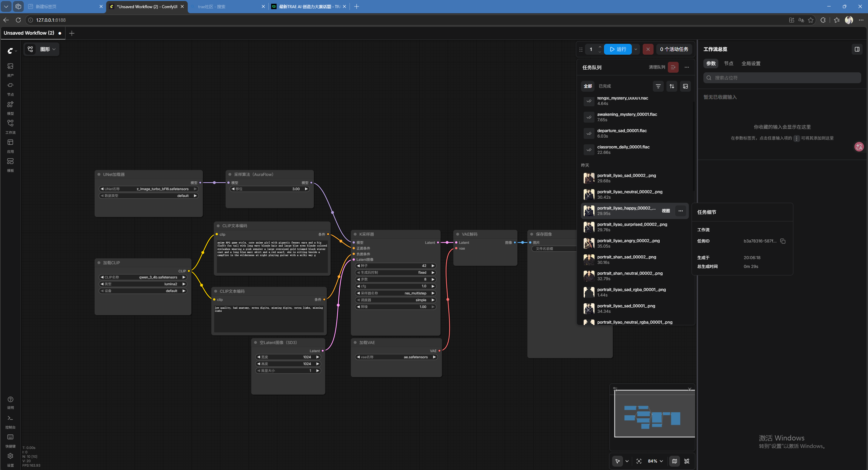Open the UNet名称 model selector combo
Screen dimensions: 868x470
tap(149, 189)
